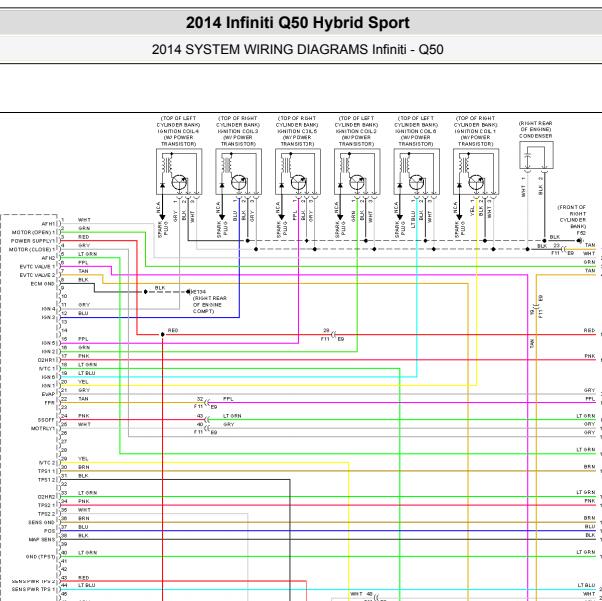Click the 'IGNITION COIL 4' caption text
602x601 pixels.
179,131
